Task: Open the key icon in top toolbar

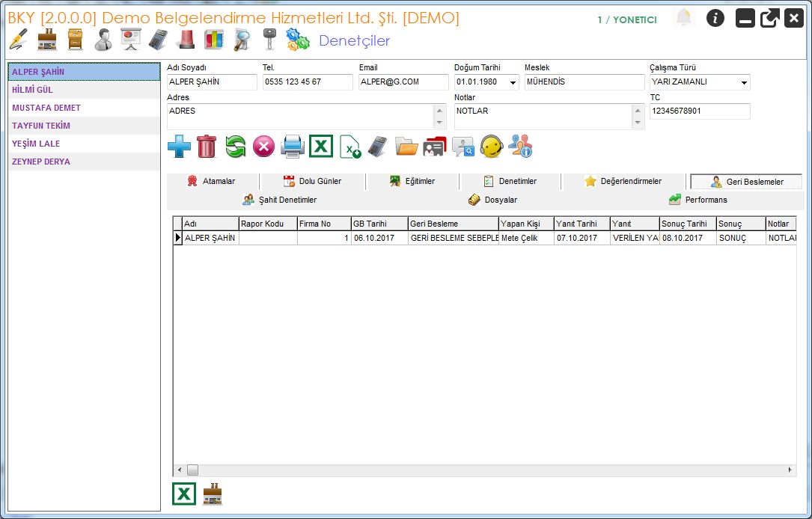Action: (x=269, y=40)
